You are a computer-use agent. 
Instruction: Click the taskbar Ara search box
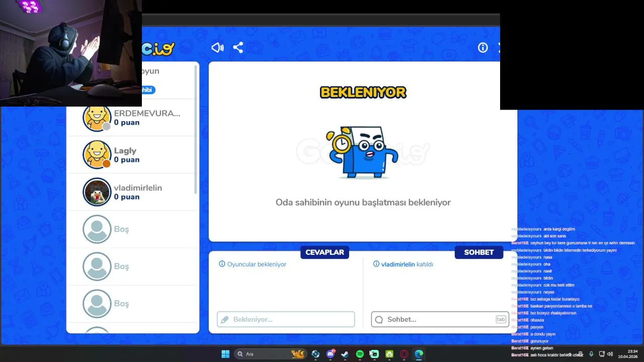tap(271, 354)
